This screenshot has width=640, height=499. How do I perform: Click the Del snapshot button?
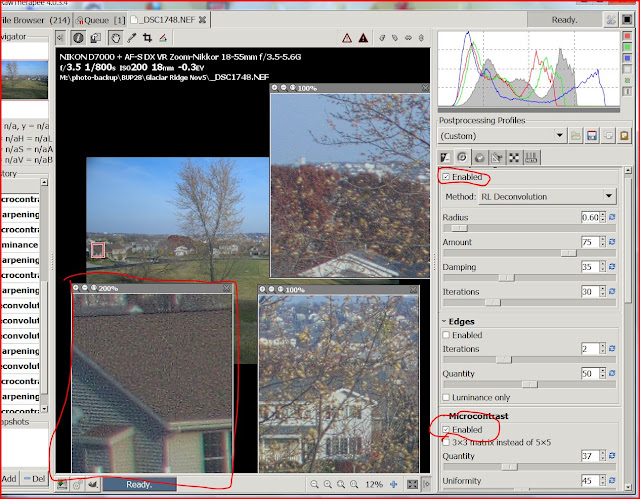click(x=35, y=478)
